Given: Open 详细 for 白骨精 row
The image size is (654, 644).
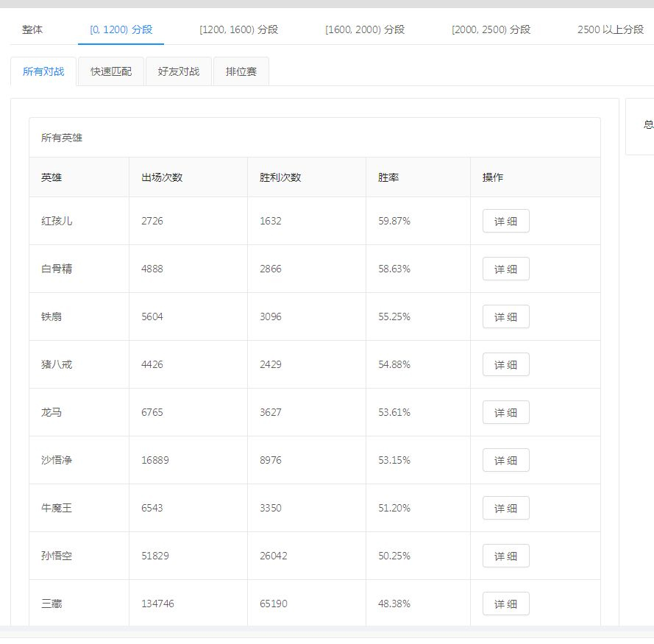Looking at the screenshot, I should (x=505, y=269).
